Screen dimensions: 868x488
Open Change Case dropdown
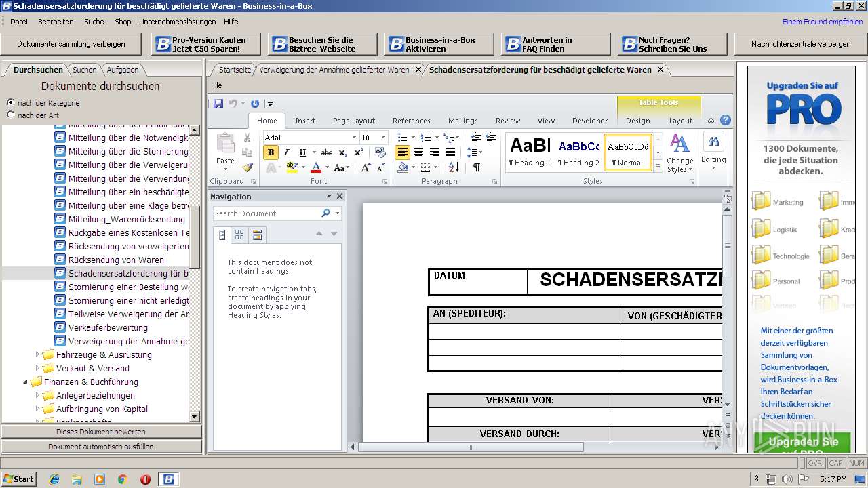340,167
